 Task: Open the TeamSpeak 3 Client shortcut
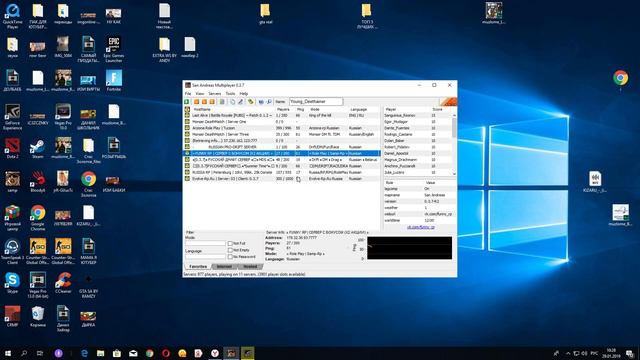(12, 252)
